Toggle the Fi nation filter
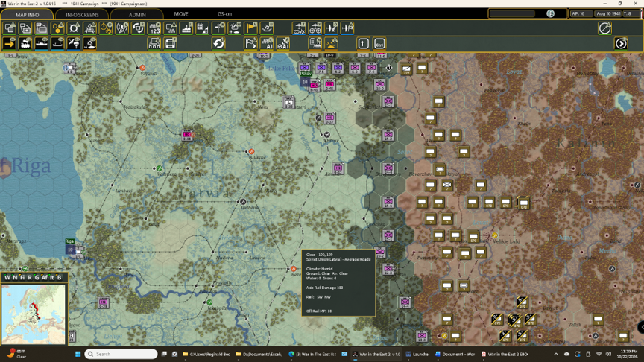644x362 pixels. 22,277
